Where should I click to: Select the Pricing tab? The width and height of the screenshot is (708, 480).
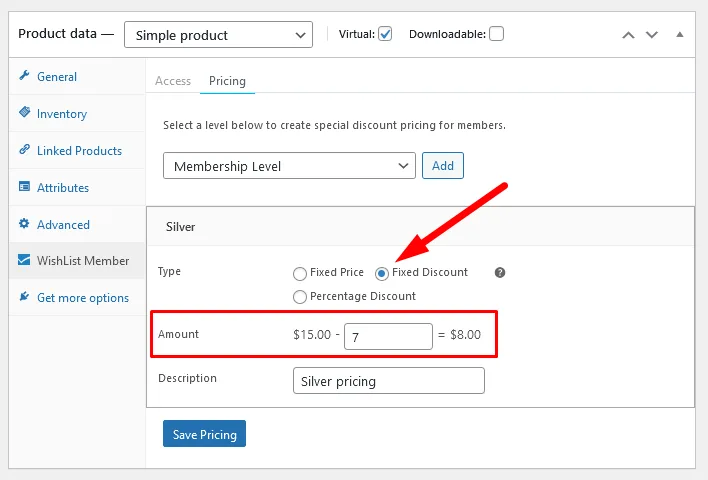[227, 81]
